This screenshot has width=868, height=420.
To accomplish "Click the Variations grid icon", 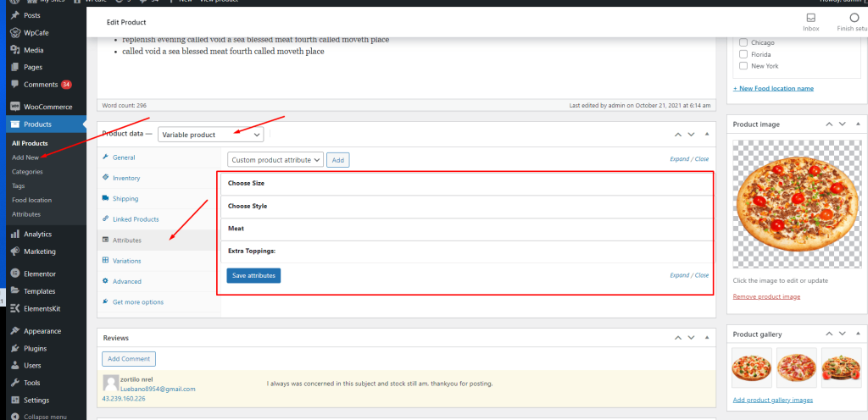I will pos(105,260).
